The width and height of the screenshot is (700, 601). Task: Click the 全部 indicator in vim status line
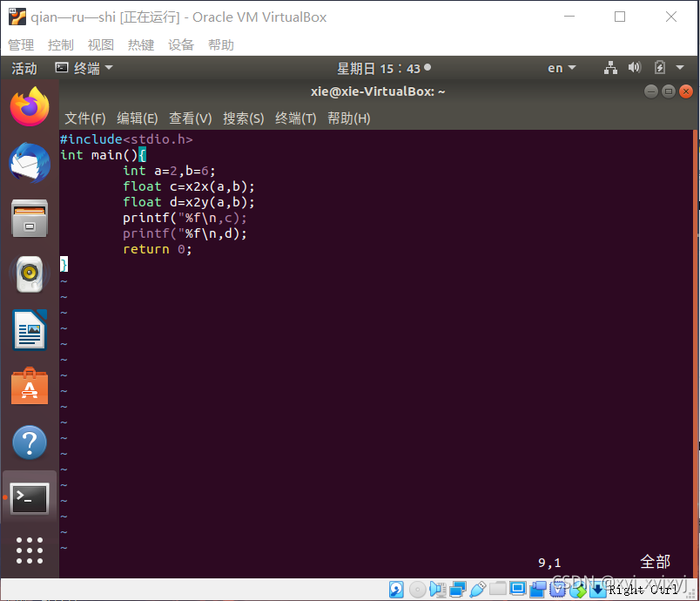coord(655,562)
